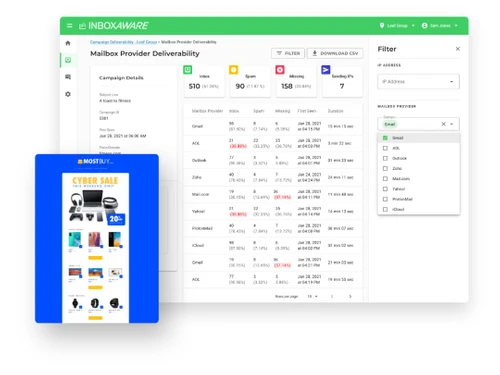Click the Campaign Details heading
Image resolution: width=500 pixels, height=375 pixels.
pos(121,78)
